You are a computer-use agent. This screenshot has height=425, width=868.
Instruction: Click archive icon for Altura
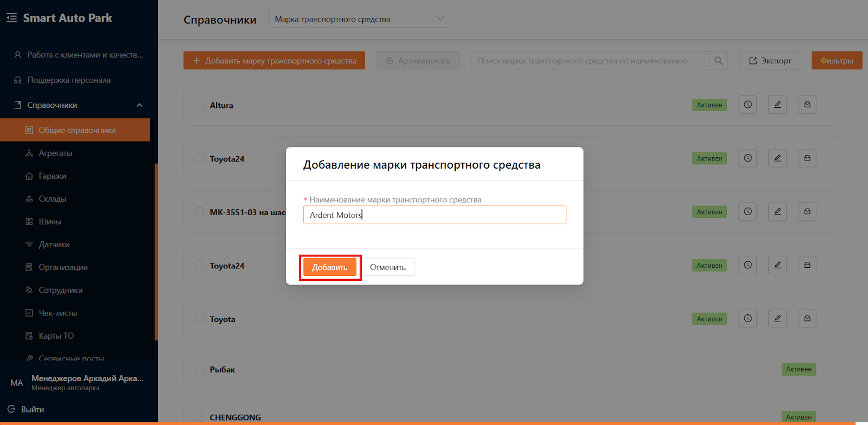[807, 105]
